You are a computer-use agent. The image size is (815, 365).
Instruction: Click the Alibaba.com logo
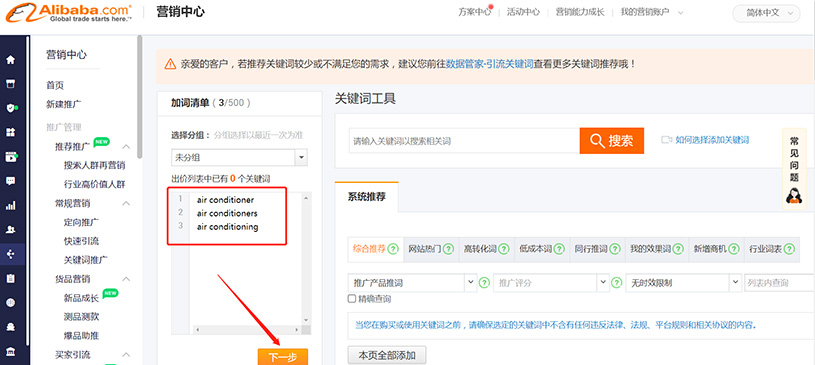pos(69,13)
